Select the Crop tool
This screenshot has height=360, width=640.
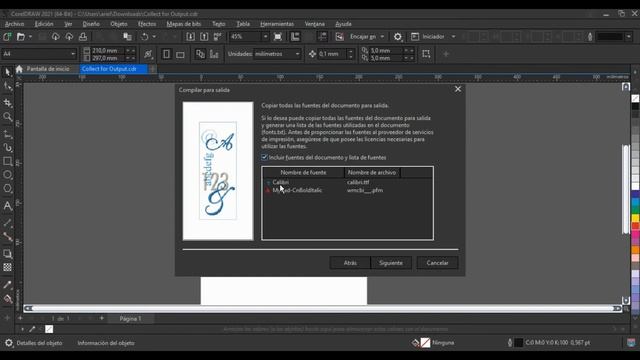tap(7, 102)
